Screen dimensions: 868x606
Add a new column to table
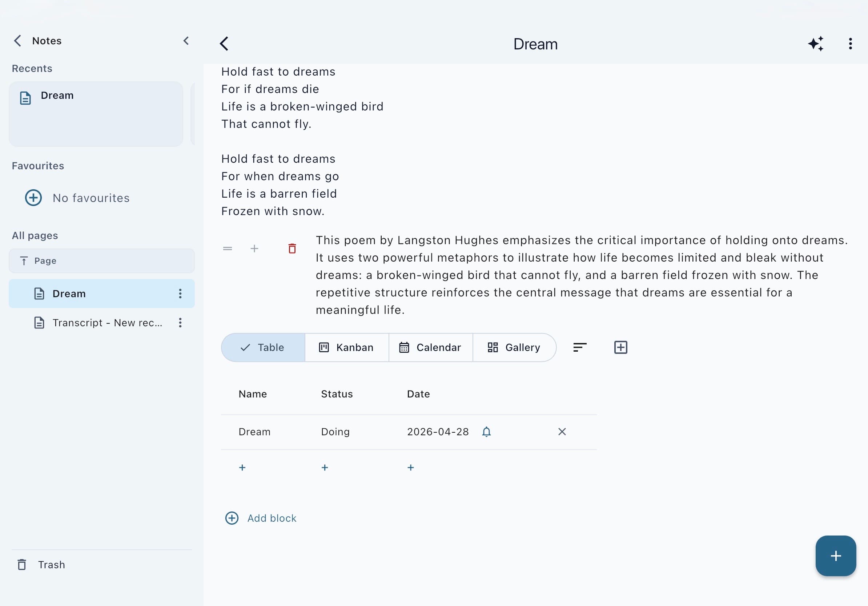click(621, 347)
